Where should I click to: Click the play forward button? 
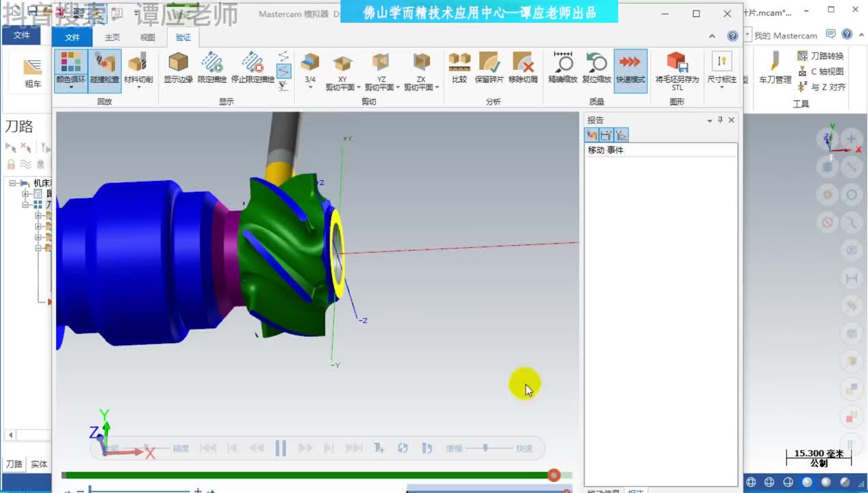pyautogui.click(x=305, y=448)
